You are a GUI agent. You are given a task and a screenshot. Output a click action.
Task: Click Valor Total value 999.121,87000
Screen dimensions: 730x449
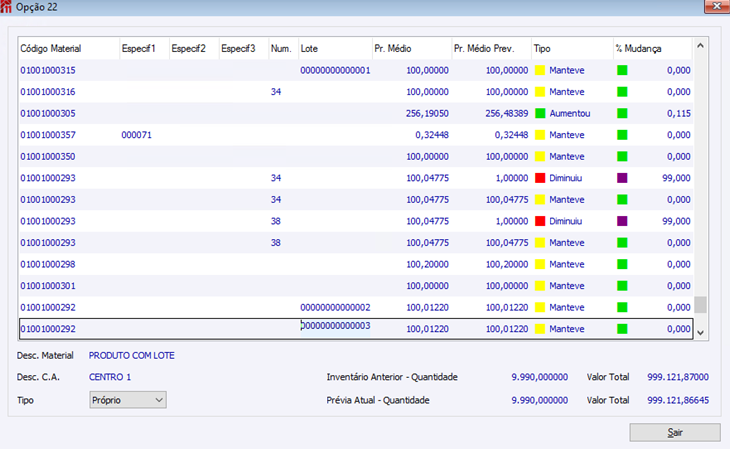click(678, 377)
